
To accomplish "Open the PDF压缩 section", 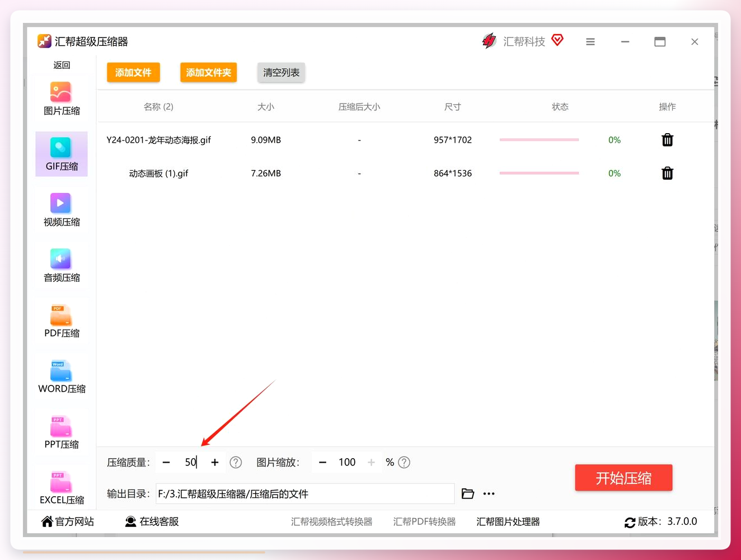I will pyautogui.click(x=62, y=321).
